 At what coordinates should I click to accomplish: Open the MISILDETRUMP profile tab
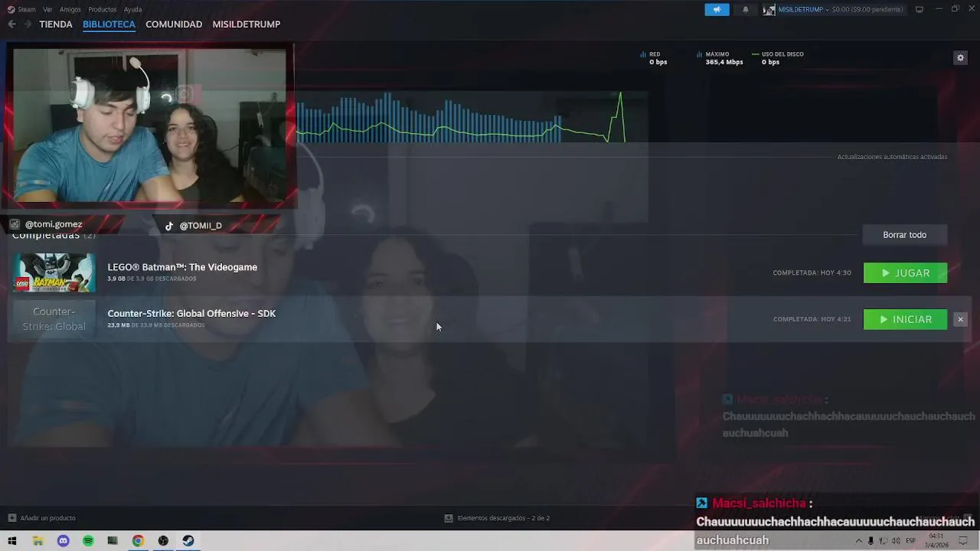pyautogui.click(x=247, y=24)
